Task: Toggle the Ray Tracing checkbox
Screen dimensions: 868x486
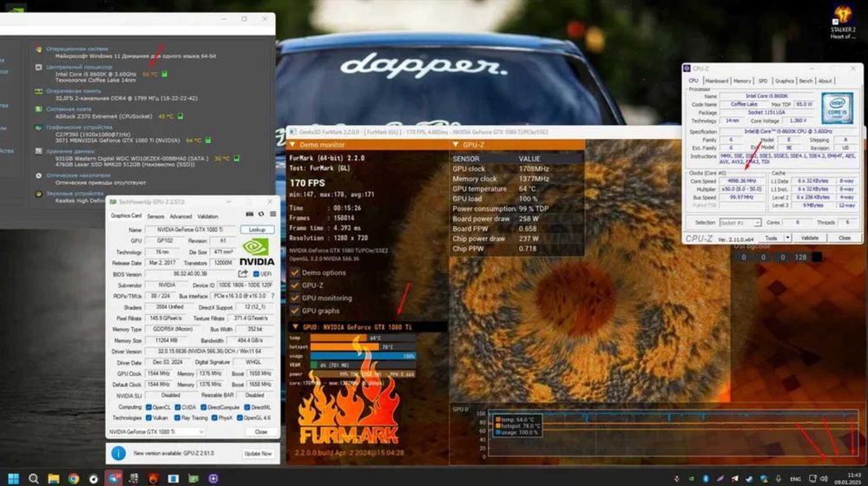Action: pyautogui.click(x=178, y=418)
